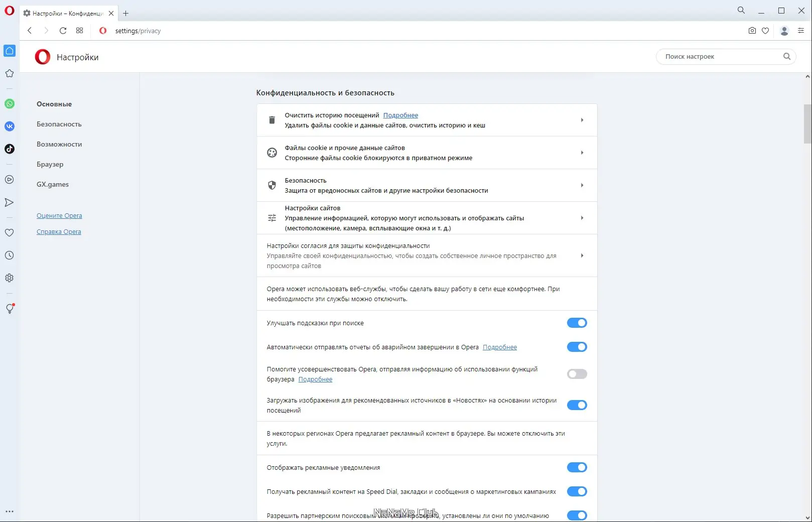Disable automatic crash report sending switch
Viewport: 812px width, 522px height.
point(577,347)
